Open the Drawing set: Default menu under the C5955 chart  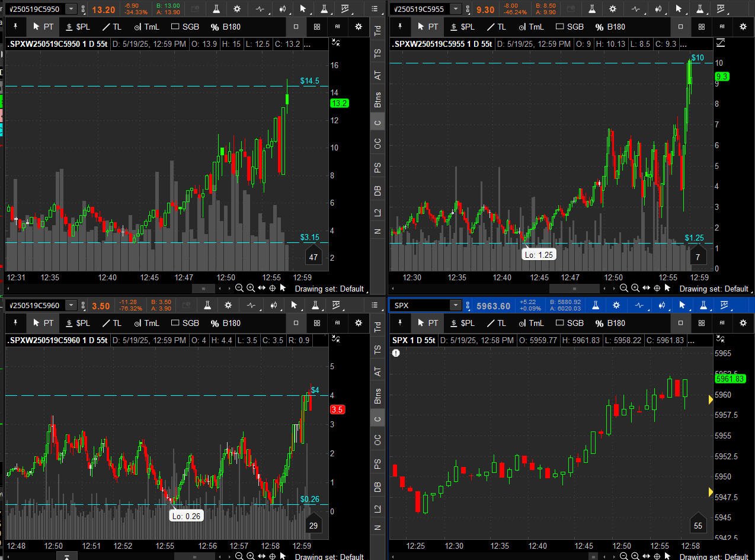coord(714,289)
